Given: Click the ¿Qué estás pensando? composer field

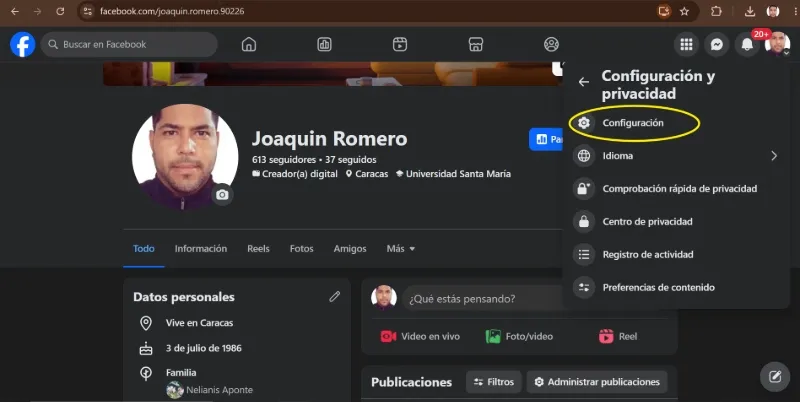Looking at the screenshot, I should click(482, 299).
